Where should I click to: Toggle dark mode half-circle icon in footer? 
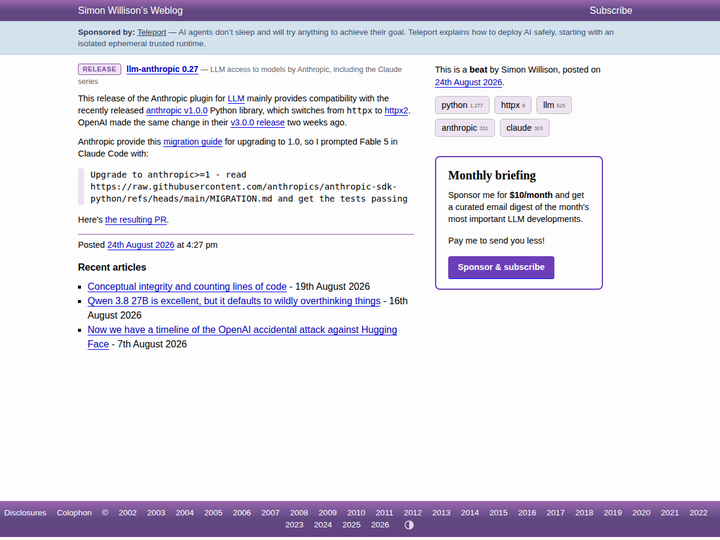tap(409, 525)
